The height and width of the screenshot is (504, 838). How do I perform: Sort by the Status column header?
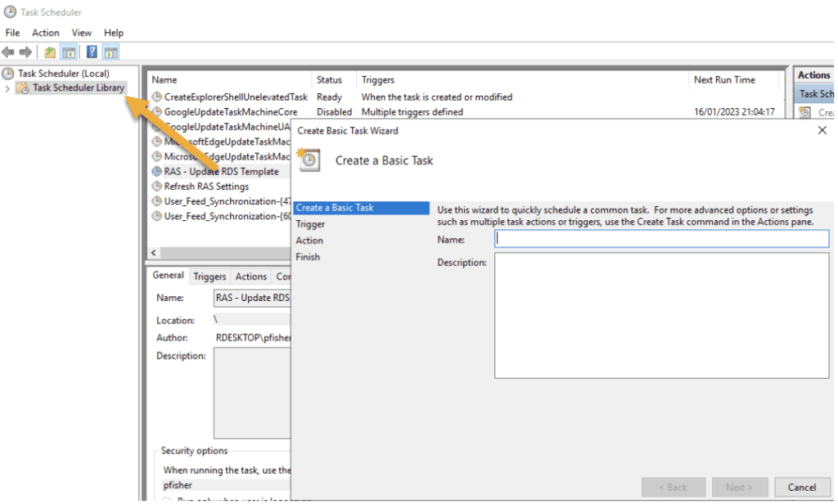click(334, 79)
